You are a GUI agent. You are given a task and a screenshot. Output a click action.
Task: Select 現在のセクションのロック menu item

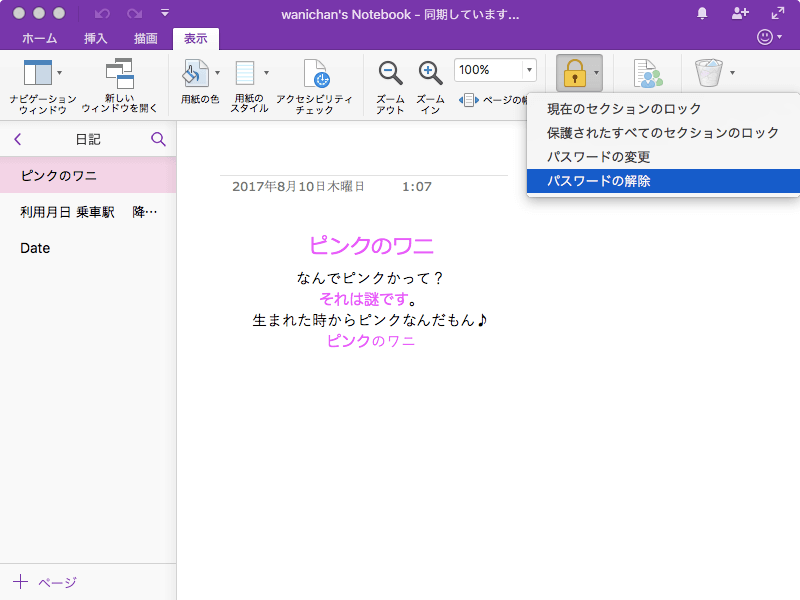[623, 109]
